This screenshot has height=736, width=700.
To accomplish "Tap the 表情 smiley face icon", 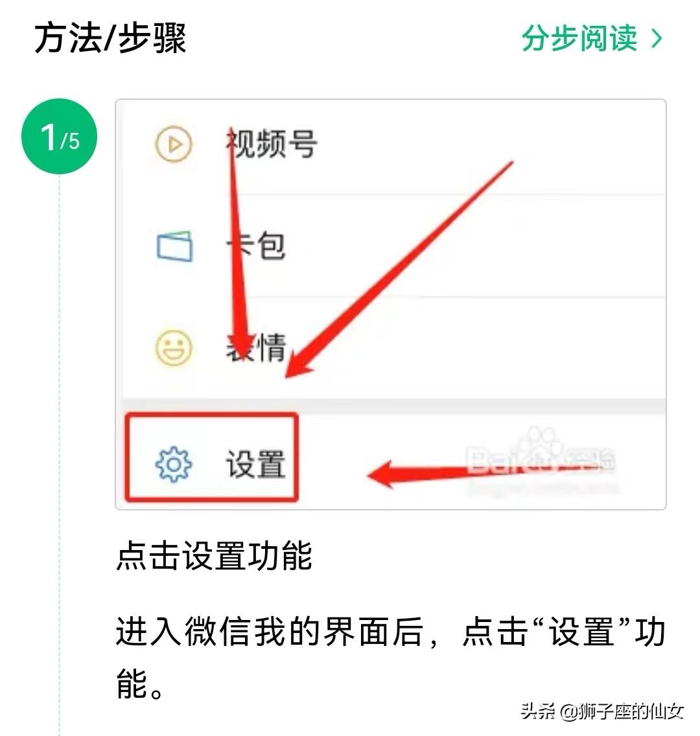I will [x=174, y=348].
